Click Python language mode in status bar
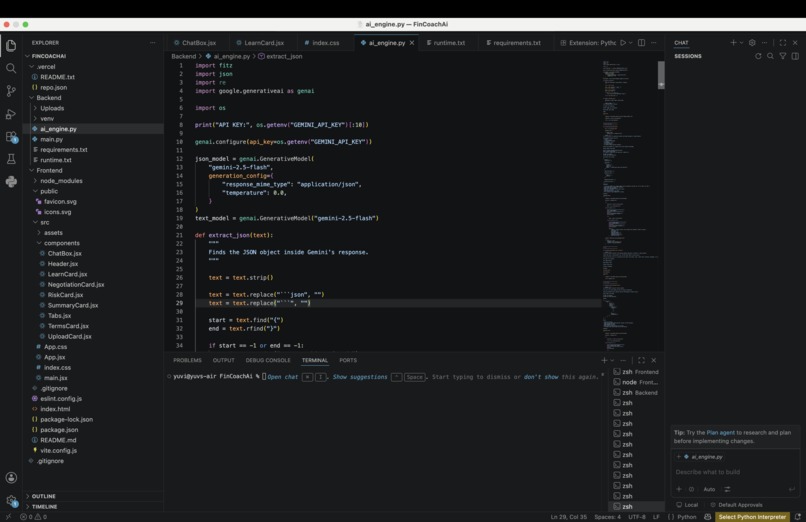 (x=686, y=517)
